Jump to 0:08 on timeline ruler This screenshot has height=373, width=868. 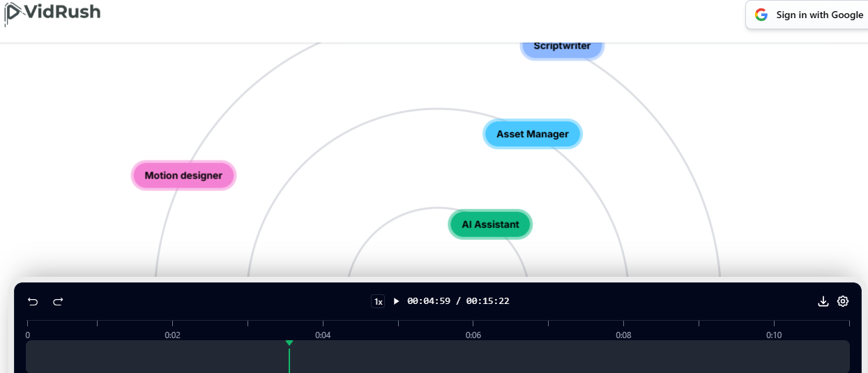[x=623, y=335]
